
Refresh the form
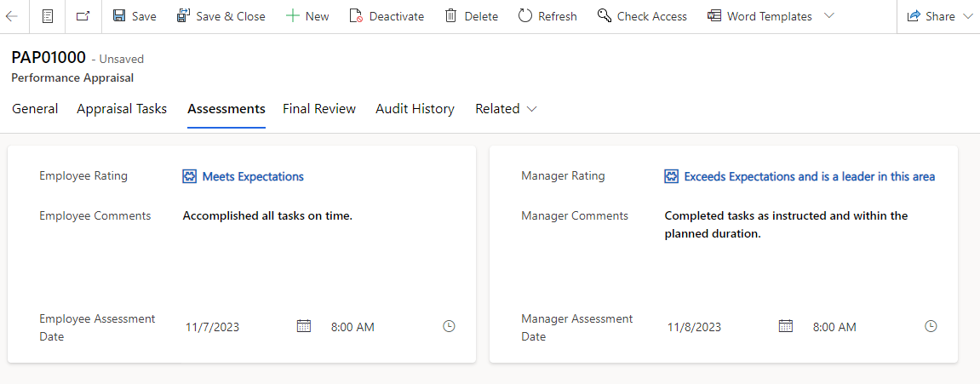547,16
